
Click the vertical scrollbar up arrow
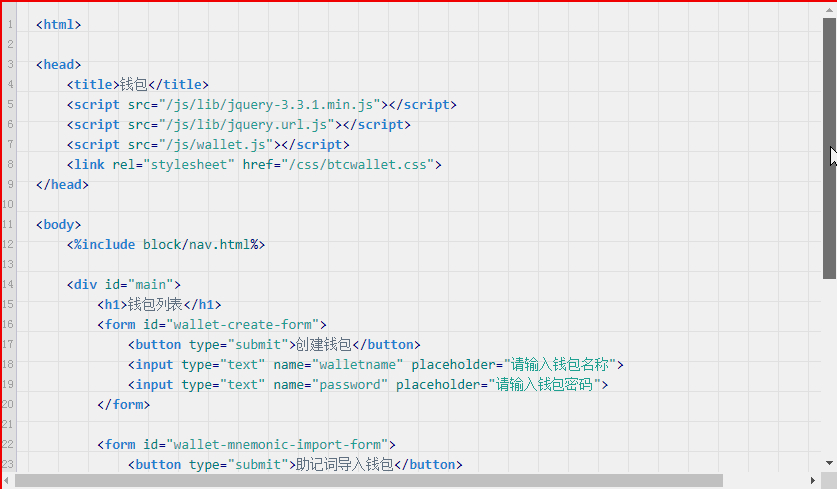point(829,8)
